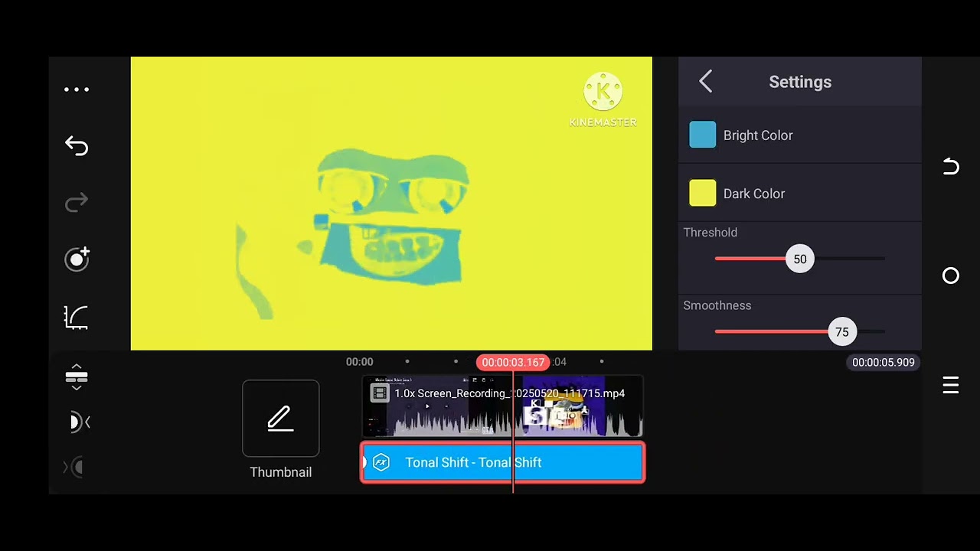Select the Screen_Recording mp4 video clip
The image size is (980, 551).
pos(503,406)
